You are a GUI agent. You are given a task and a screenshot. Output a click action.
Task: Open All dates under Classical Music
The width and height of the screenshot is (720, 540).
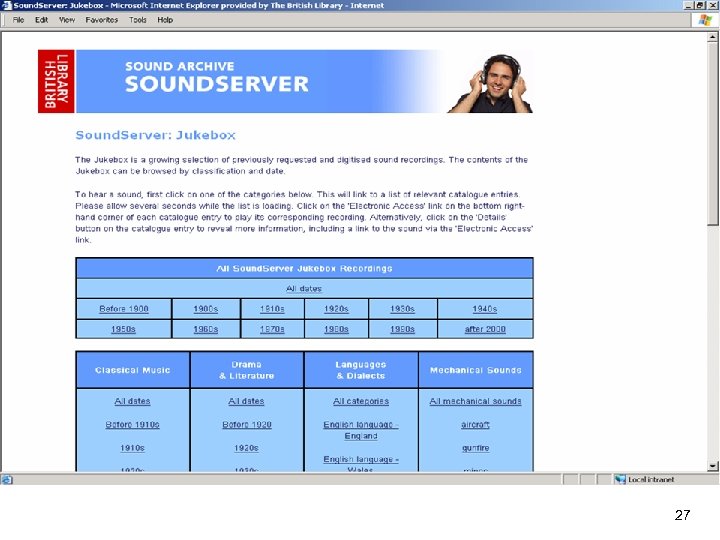point(132,401)
